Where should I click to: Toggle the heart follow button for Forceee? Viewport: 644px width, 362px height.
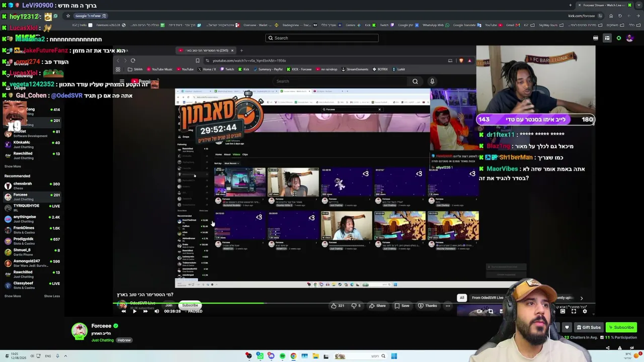[x=567, y=327]
